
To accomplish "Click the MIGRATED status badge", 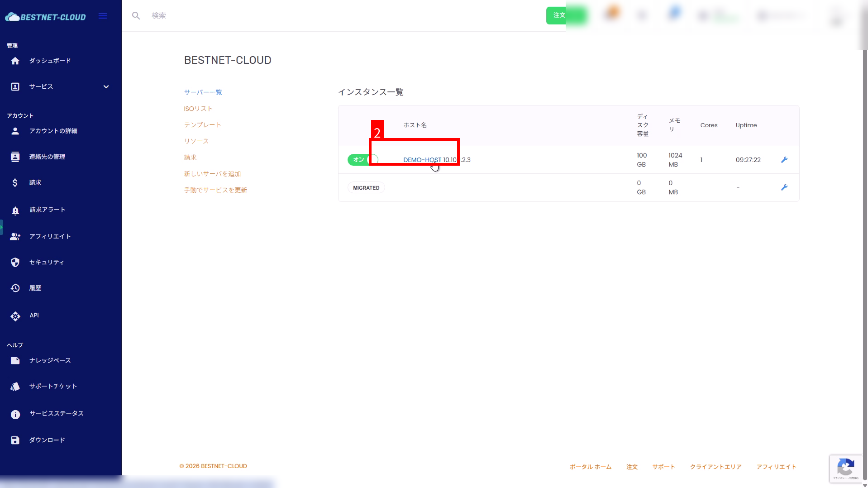I will (x=366, y=188).
